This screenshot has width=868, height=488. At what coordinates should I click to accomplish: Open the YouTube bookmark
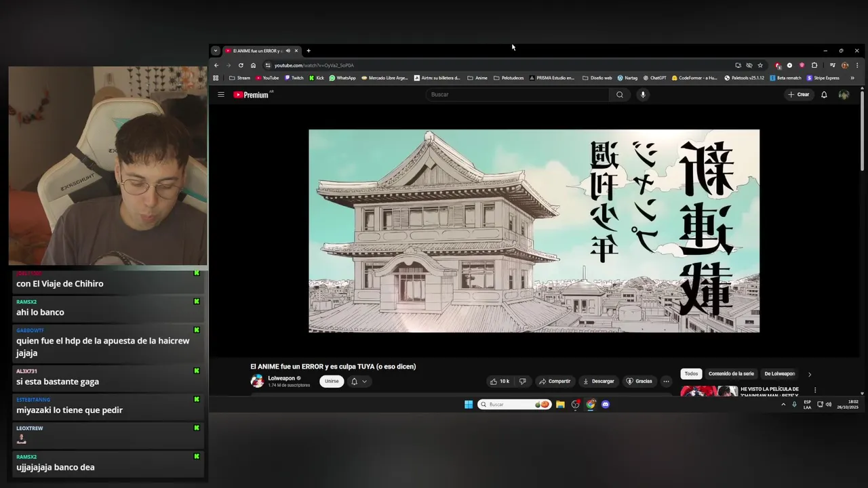pos(267,78)
